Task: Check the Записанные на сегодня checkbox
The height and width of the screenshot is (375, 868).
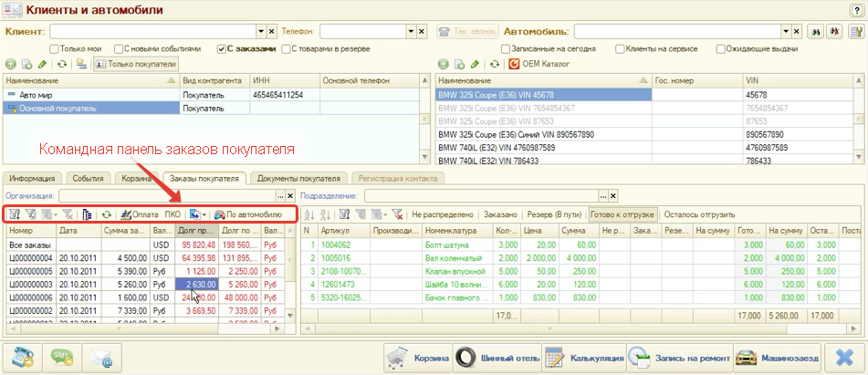Action: (x=506, y=48)
